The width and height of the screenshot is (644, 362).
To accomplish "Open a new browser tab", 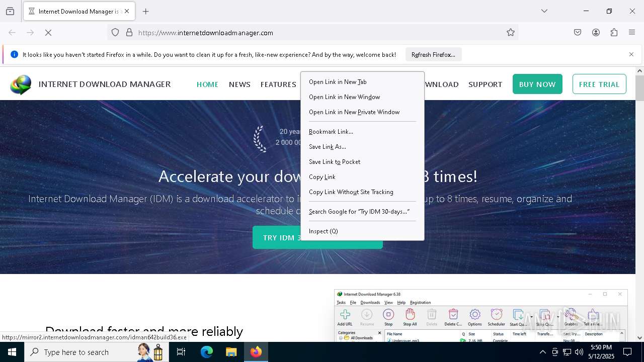I will [145, 11].
